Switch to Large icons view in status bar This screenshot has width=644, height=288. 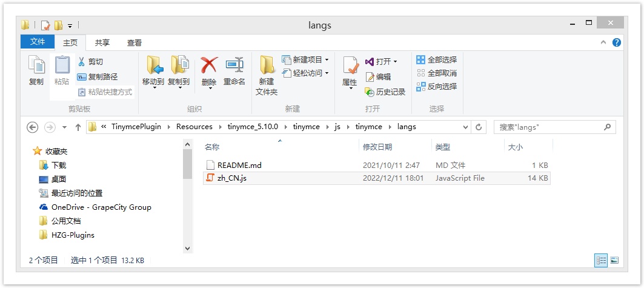coord(614,260)
